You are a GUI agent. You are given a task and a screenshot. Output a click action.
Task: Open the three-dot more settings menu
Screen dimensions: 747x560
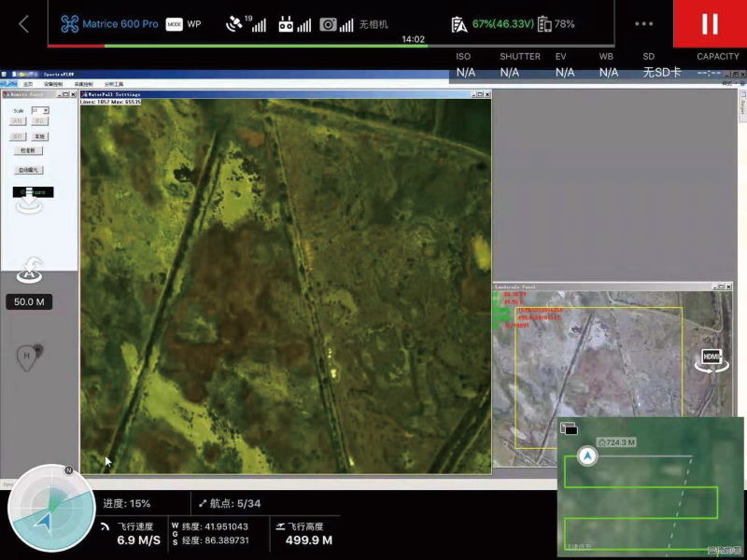tap(643, 24)
